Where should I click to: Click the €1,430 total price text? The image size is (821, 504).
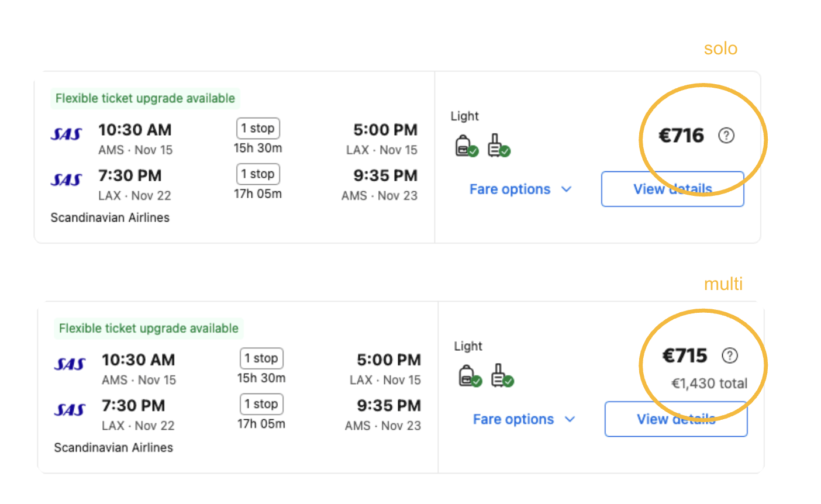(x=709, y=384)
